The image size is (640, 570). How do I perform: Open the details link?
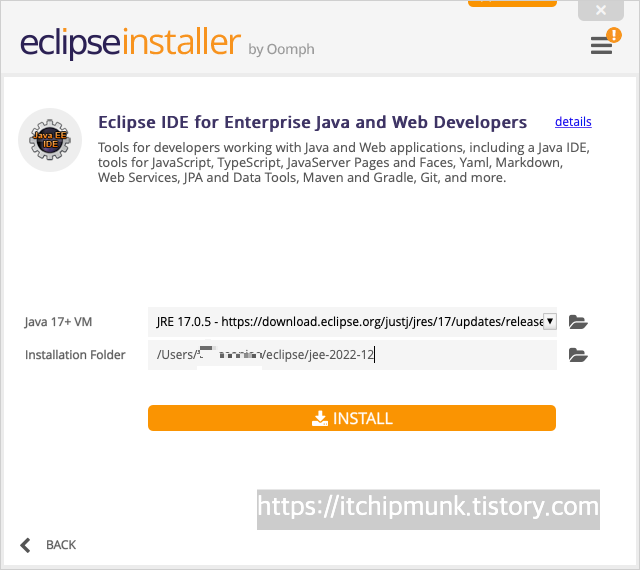point(573,122)
